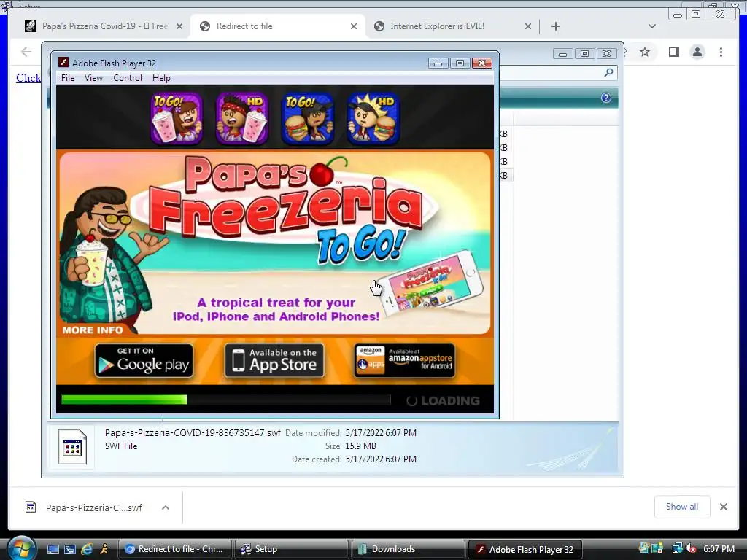Click Show all downloads

[x=682, y=507]
